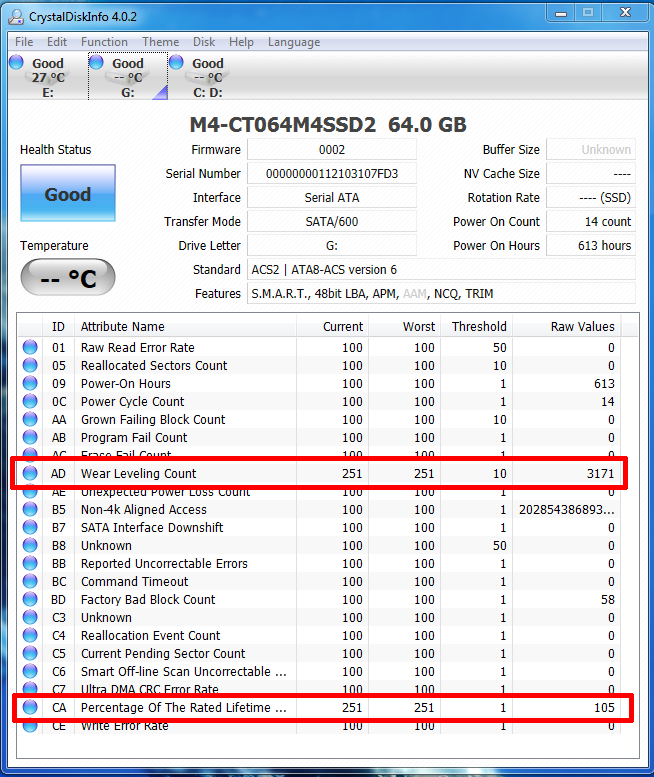Click the Worst column header
Screen dimensions: 654x777
click(x=404, y=327)
